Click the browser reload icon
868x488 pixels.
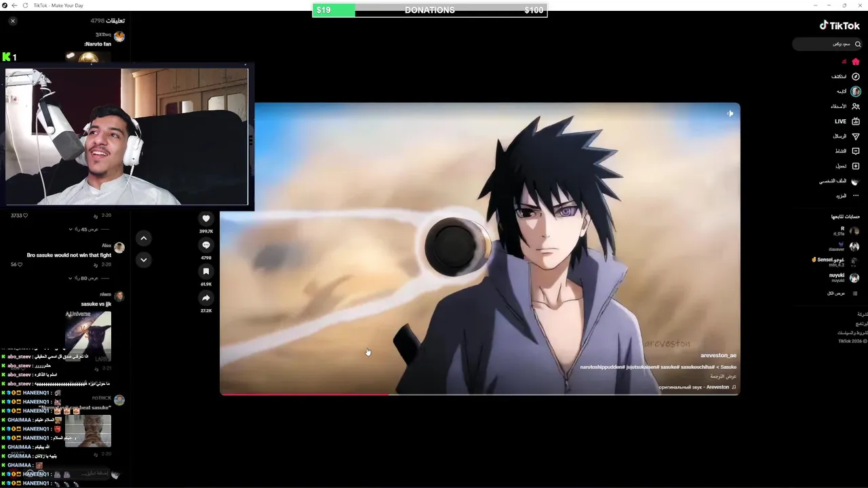point(26,5)
